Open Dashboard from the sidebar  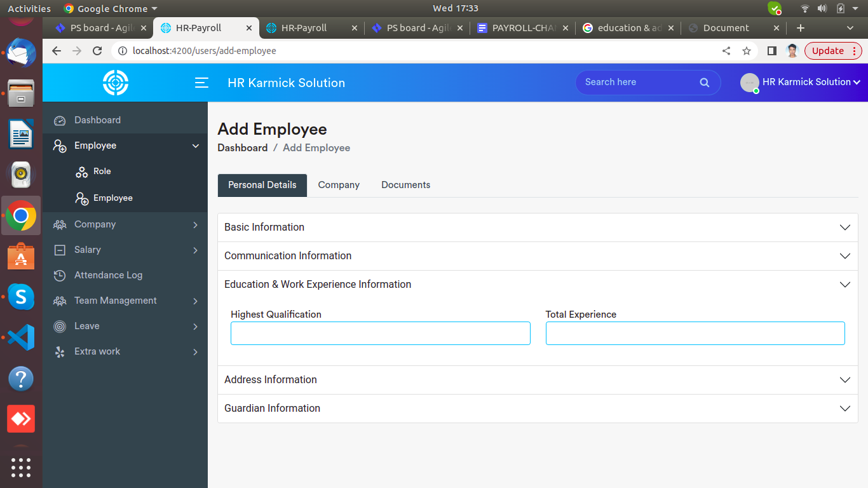(x=97, y=120)
